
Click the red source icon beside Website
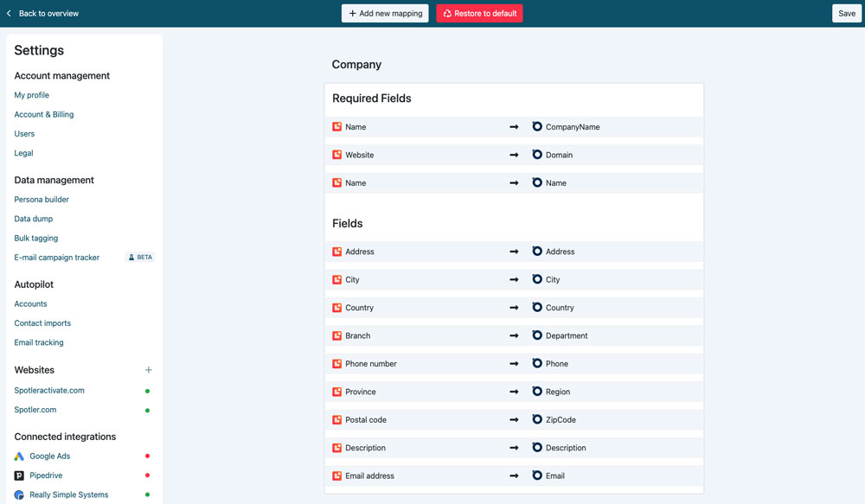click(337, 155)
